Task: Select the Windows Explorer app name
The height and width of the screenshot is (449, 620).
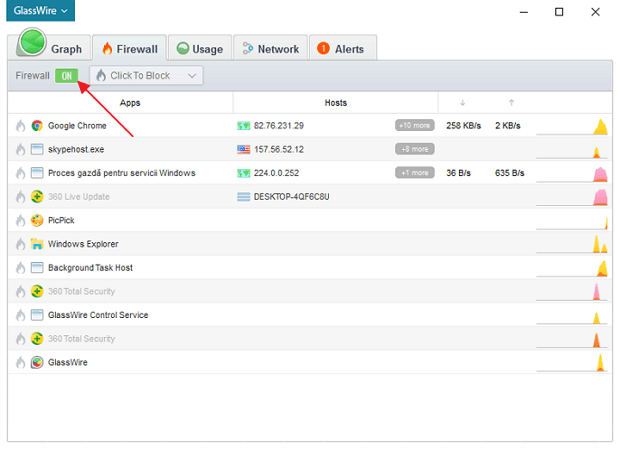Action: (x=83, y=244)
